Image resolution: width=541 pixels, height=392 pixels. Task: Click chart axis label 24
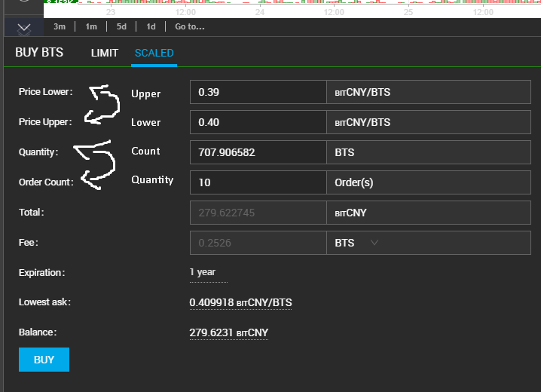(260, 12)
